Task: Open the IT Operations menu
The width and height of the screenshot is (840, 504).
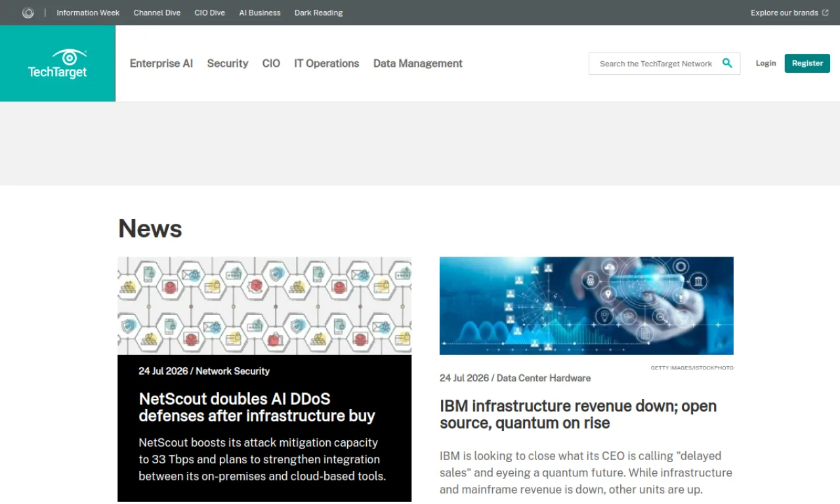Action: coord(327,64)
